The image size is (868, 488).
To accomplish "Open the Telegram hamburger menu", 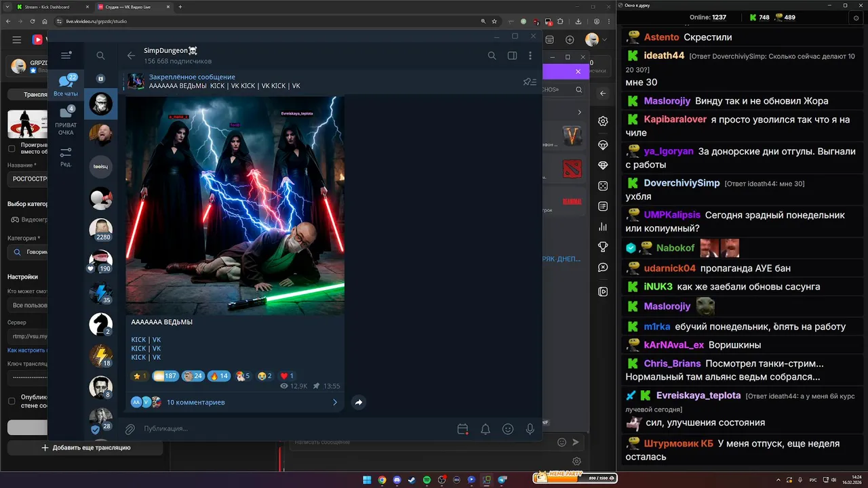I will [66, 56].
